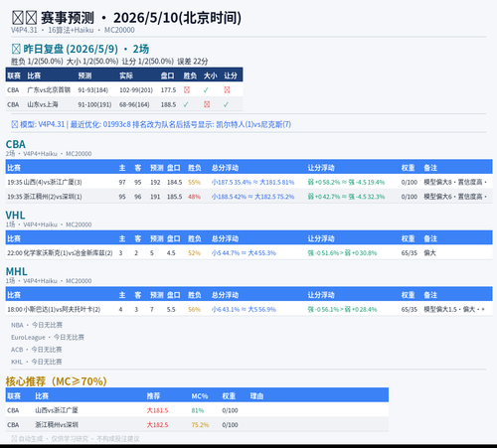Click the 实际 header in the review table
The image size is (497, 448).
click(126, 75)
